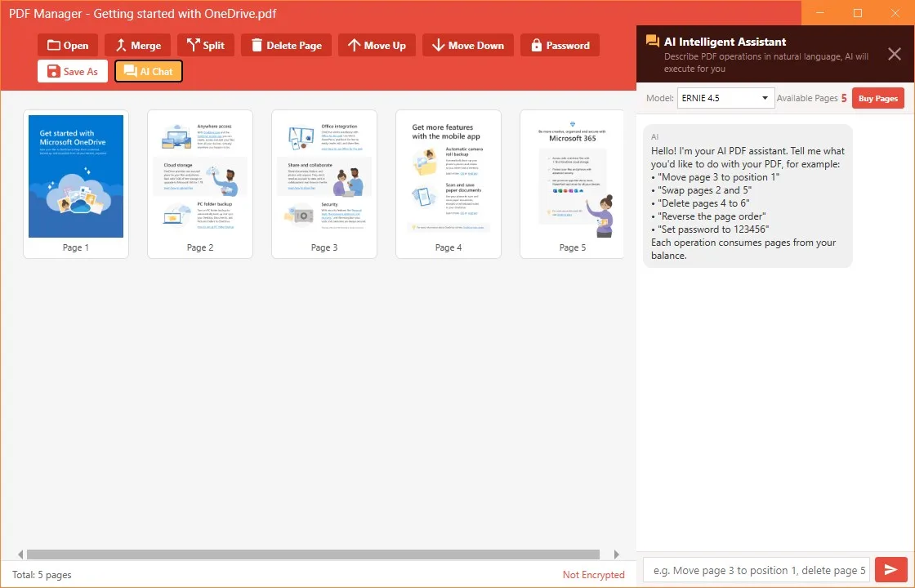The width and height of the screenshot is (915, 588).
Task: Click the Available Pages count label
Action: tap(812, 98)
